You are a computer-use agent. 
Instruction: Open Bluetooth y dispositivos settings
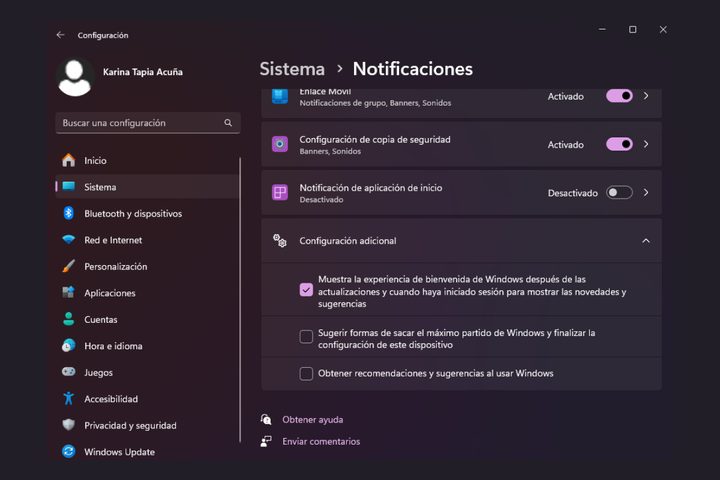132,213
